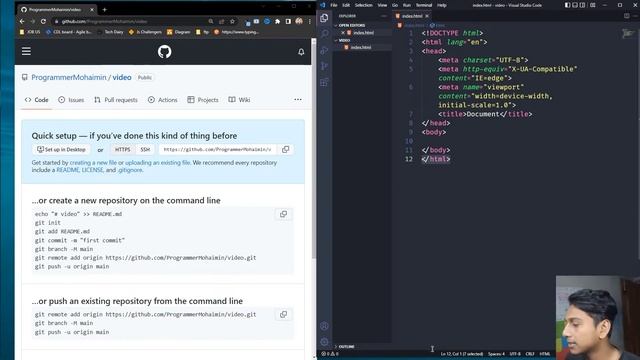The image size is (640, 360).
Task: Toggle secondary side bar layout icon in VS Code
Action: pyautogui.click(x=582, y=5)
